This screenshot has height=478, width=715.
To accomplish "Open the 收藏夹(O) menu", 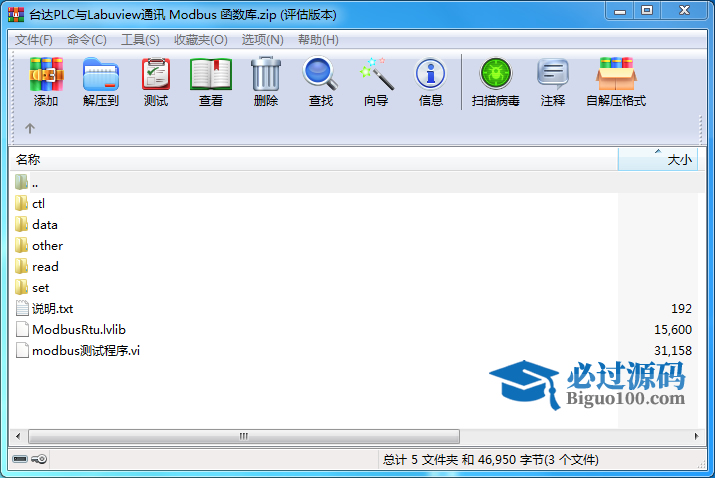I will [x=201, y=40].
